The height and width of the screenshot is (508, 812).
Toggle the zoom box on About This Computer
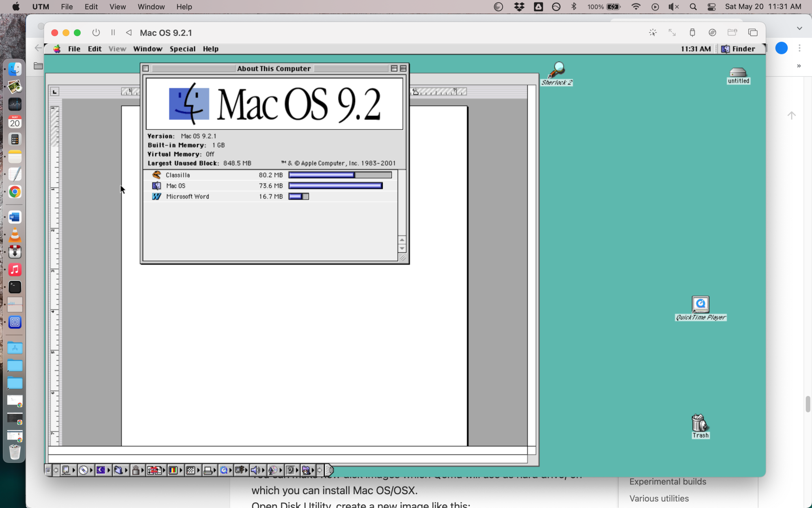[x=394, y=69]
